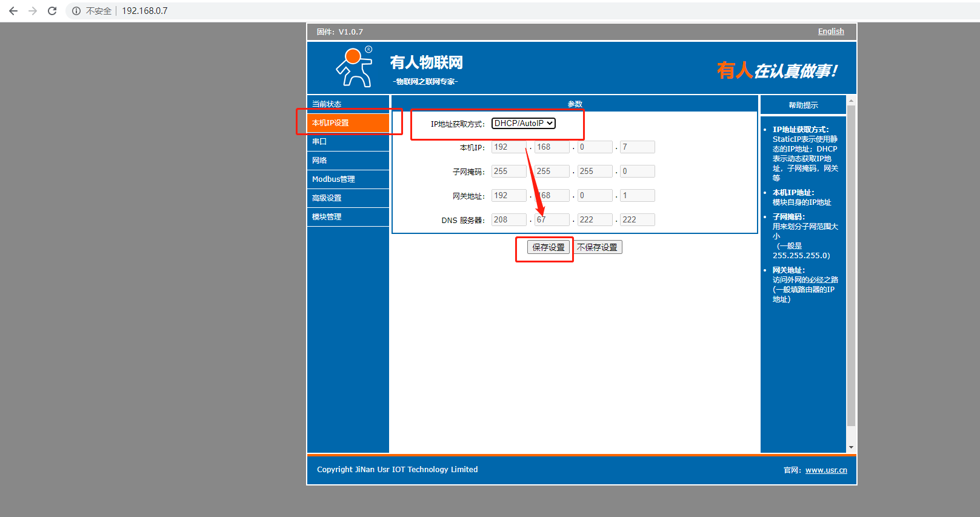Viewport: 980px width, 517px height.
Task: Open the 当前状态 menu item
Action: coord(327,104)
